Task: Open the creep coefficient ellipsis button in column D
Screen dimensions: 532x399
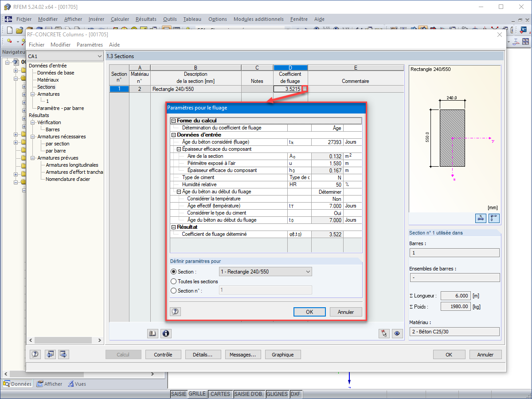Action: coord(305,89)
